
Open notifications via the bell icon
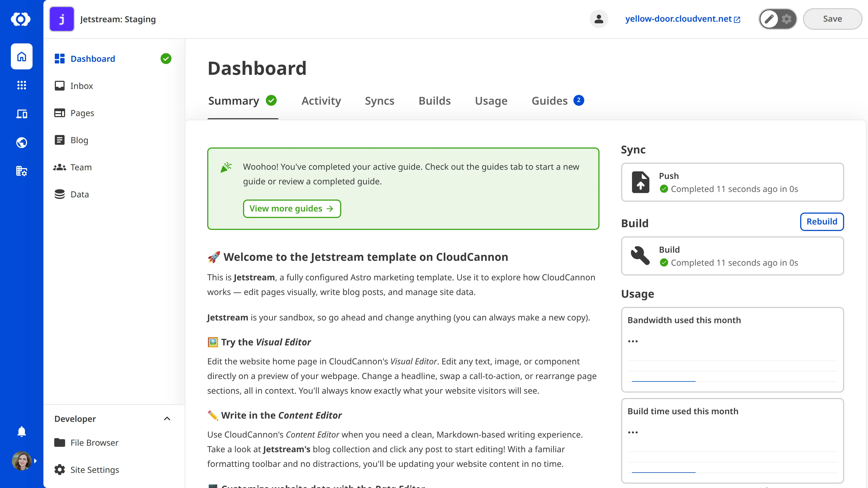21,431
